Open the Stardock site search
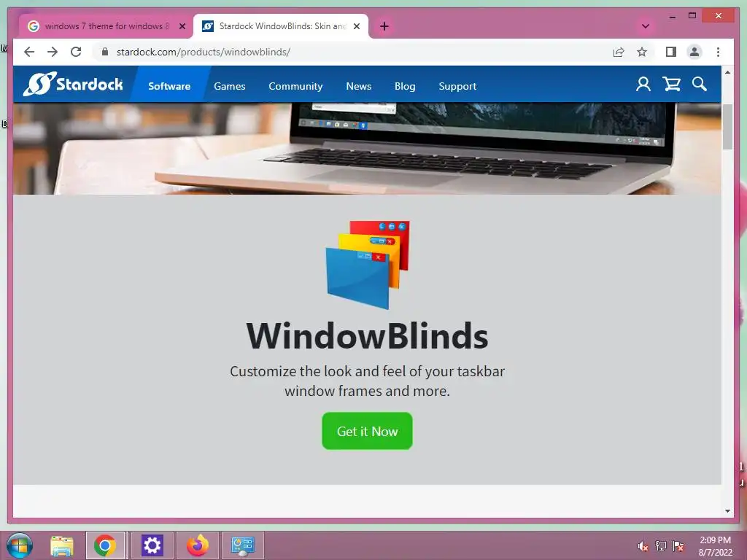The height and width of the screenshot is (560, 747). click(x=700, y=85)
